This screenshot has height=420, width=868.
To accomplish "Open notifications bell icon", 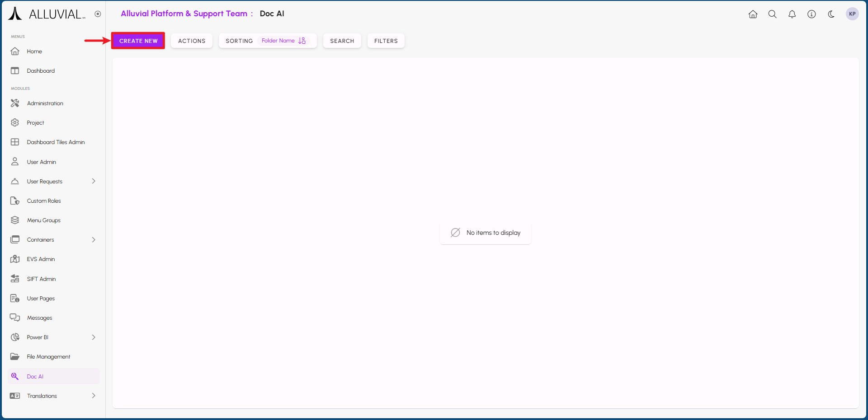I will point(792,14).
